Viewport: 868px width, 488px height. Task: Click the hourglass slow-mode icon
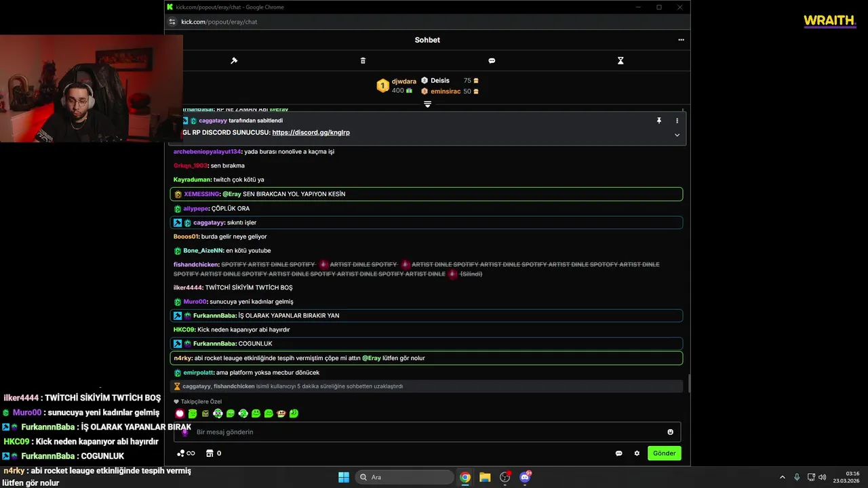620,60
